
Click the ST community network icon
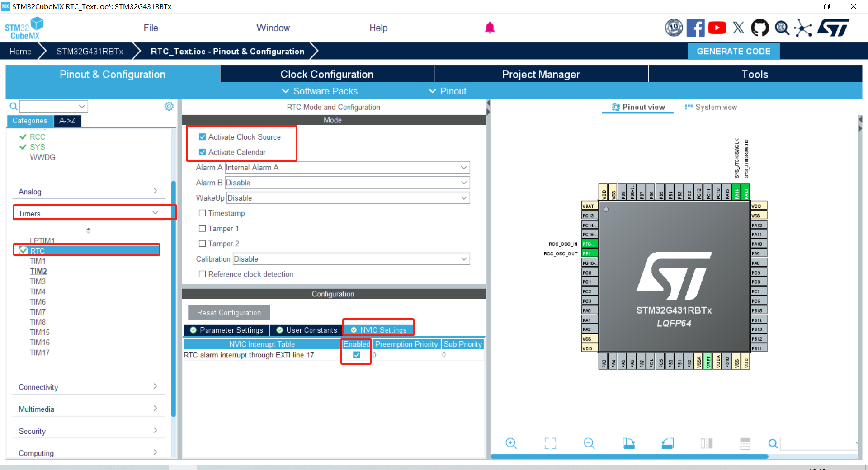(x=803, y=28)
